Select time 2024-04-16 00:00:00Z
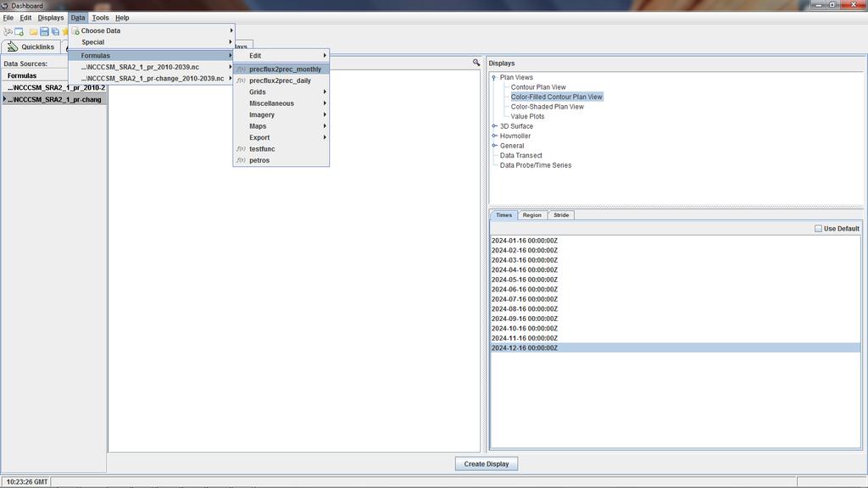The image size is (868, 488). 676,270
